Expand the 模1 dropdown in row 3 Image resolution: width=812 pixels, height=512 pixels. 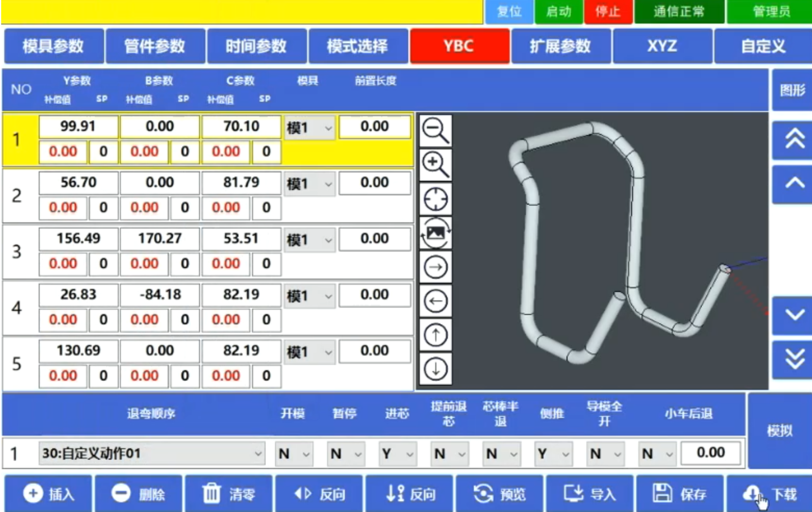[x=309, y=240]
